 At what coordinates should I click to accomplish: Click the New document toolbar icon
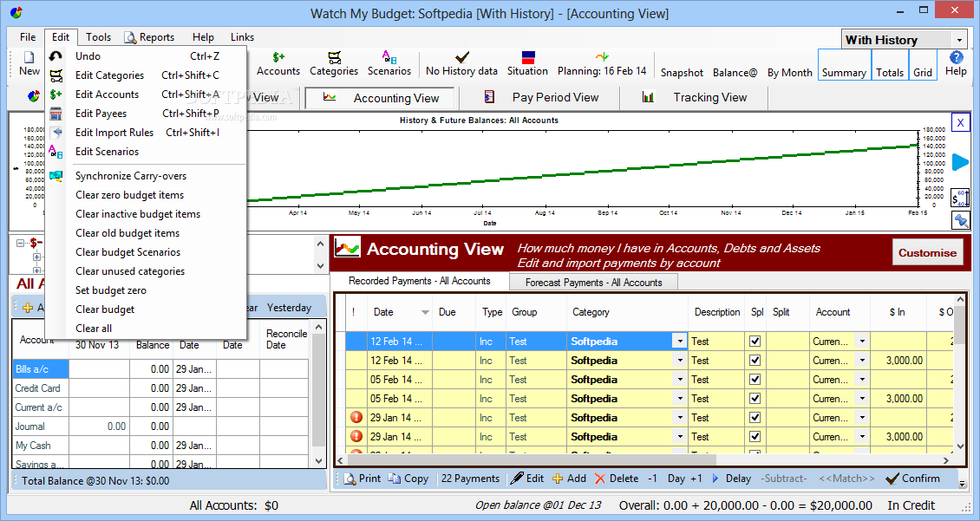tap(29, 57)
